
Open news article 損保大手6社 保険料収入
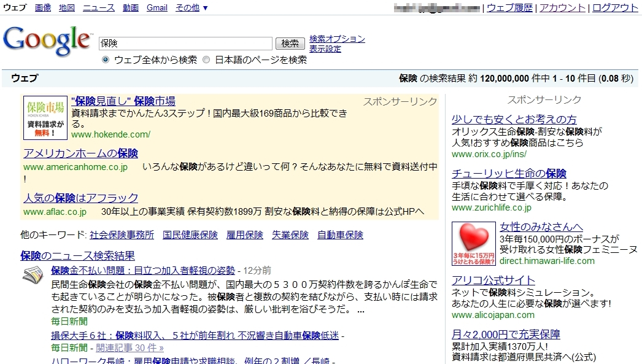195,336
